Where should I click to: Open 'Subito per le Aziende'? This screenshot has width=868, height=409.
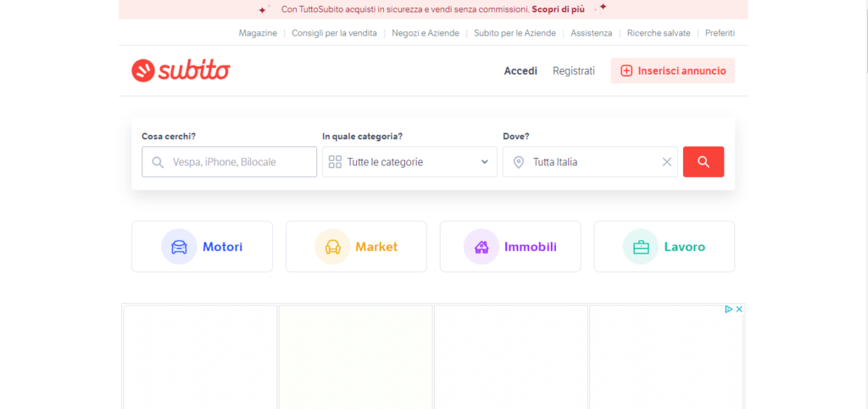tap(515, 33)
